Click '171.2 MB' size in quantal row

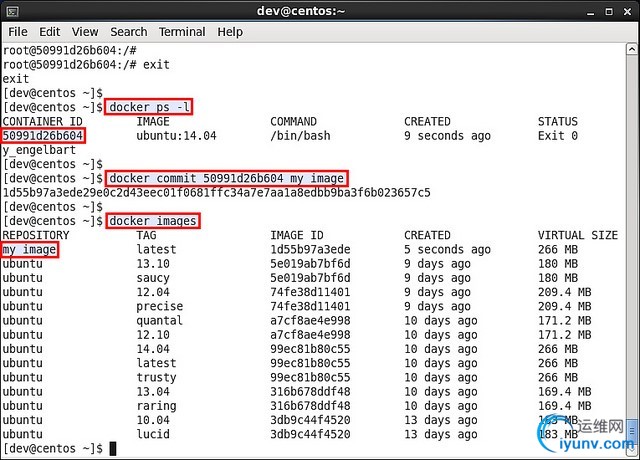[x=564, y=321]
